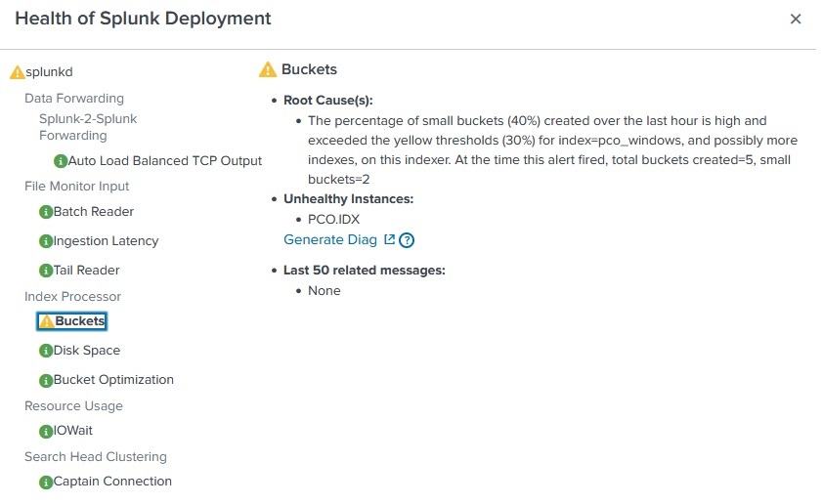Click the help question mark icon
This screenshot has height=504, width=823.
click(407, 240)
